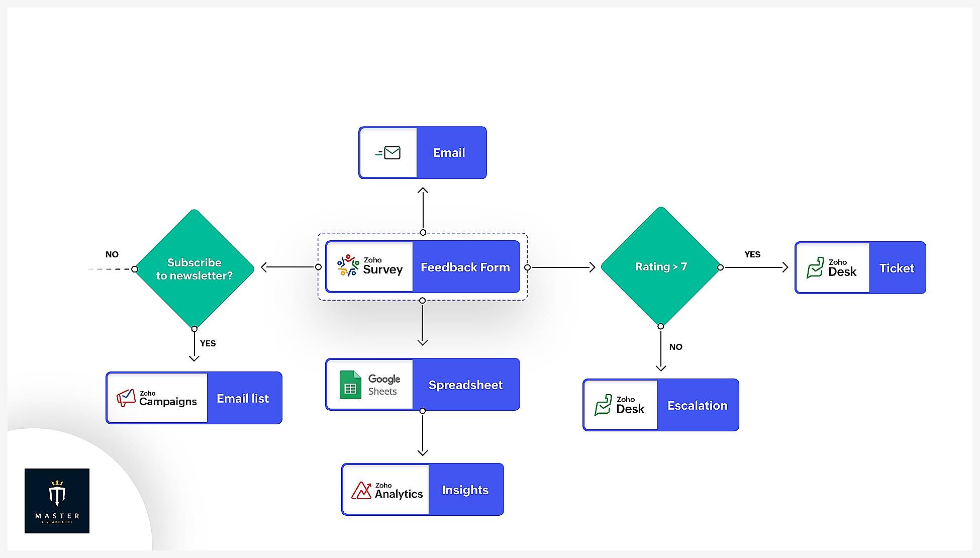Screen dimensions: 980x558
Task: Click the top connector dot of Feedback Form
Action: pyautogui.click(x=423, y=232)
